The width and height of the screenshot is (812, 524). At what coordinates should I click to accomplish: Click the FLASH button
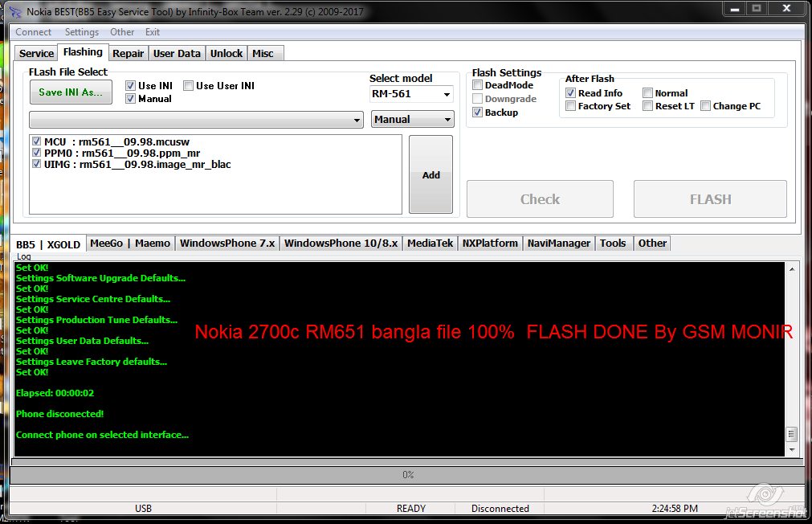[710, 199]
